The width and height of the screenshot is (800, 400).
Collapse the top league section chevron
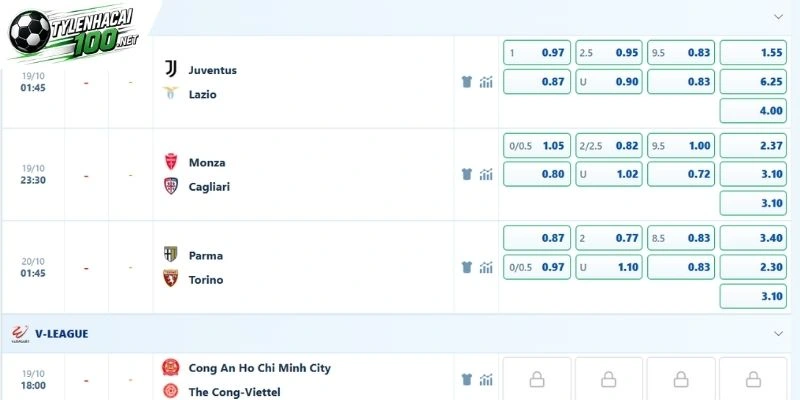[778, 17]
